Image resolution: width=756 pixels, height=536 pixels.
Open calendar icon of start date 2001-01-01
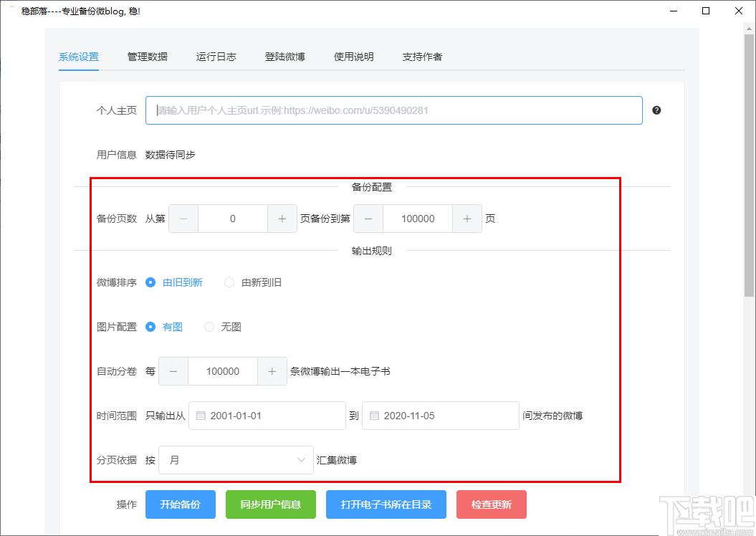tap(201, 416)
